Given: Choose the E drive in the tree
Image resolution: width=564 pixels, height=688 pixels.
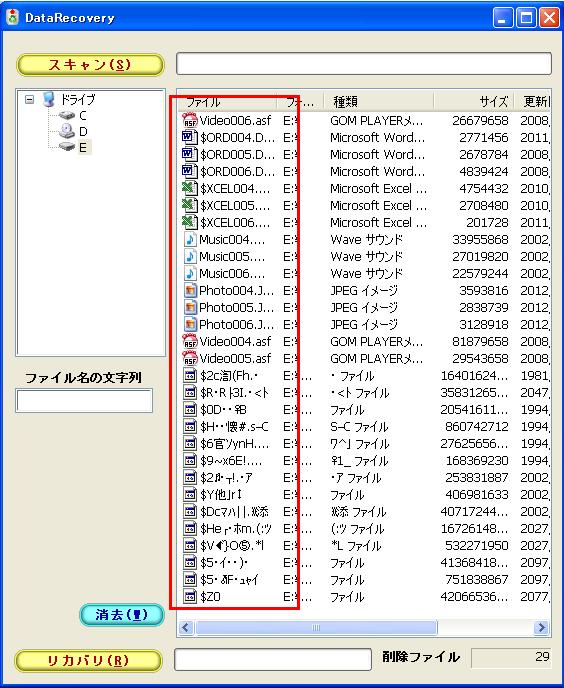Looking at the screenshot, I should 83,147.
